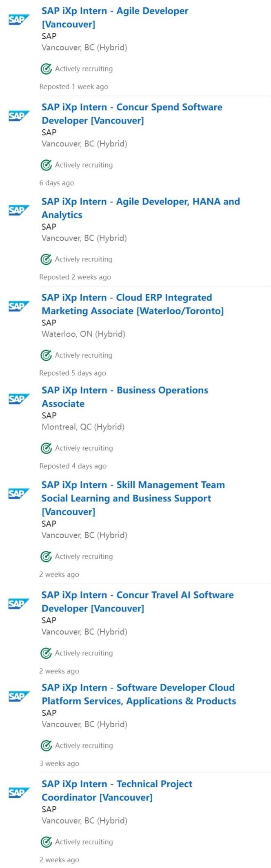Viewport: 271px width, 868px height.
Task: Click SAP logo beside Technical Project Coordinator
Action: point(19,792)
